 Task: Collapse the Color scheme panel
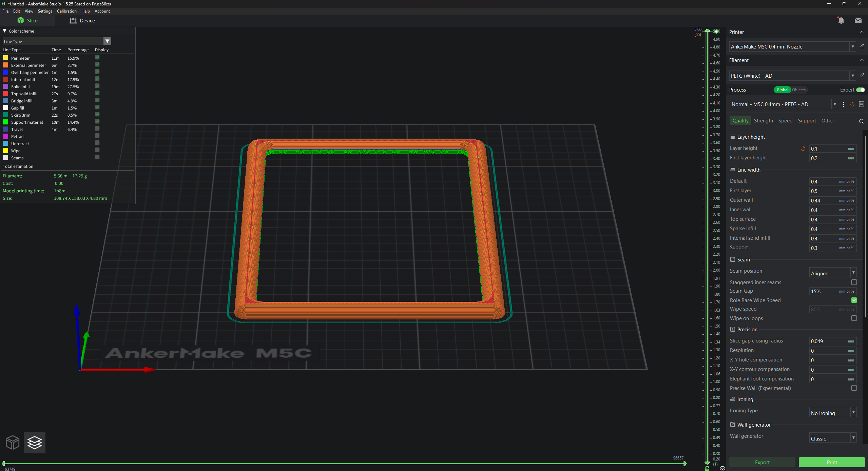click(5, 31)
